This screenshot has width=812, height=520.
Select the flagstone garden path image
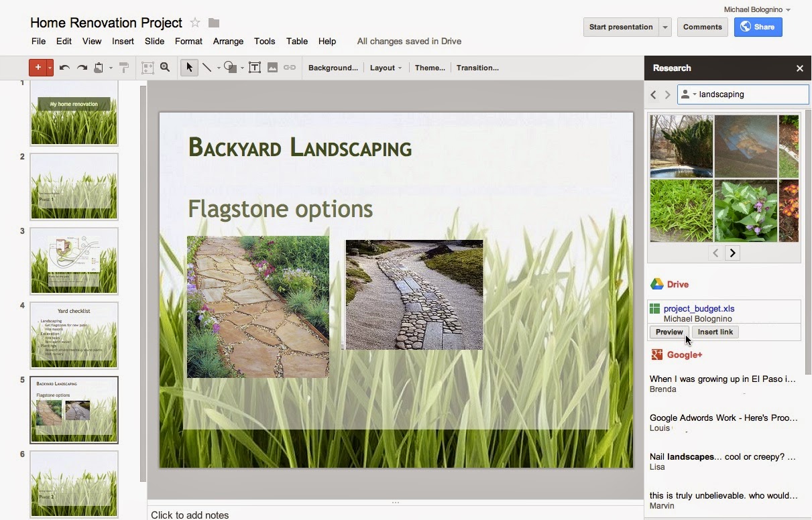[258, 306]
